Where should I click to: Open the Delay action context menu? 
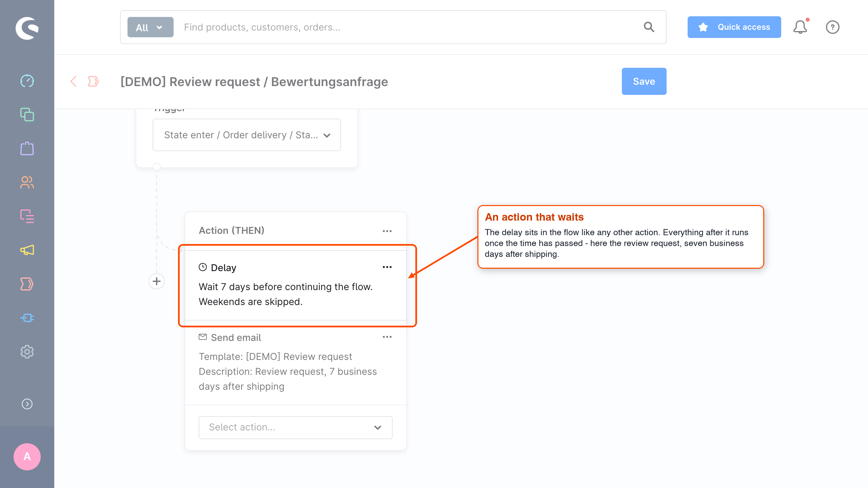click(387, 267)
